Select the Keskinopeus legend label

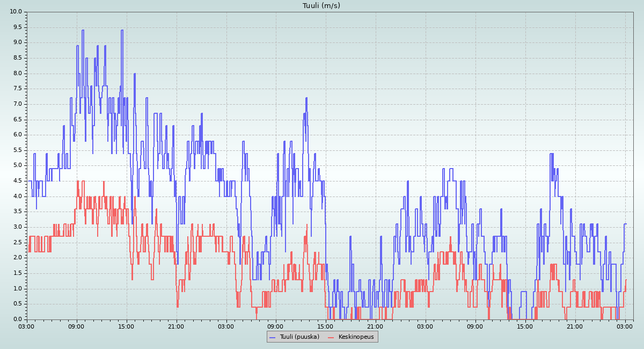point(356,337)
